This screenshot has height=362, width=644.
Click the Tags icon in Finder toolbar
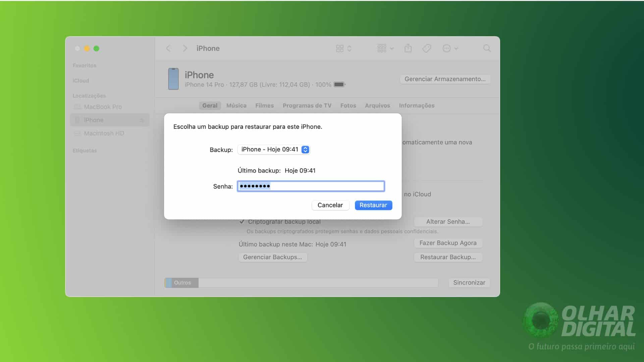427,49
